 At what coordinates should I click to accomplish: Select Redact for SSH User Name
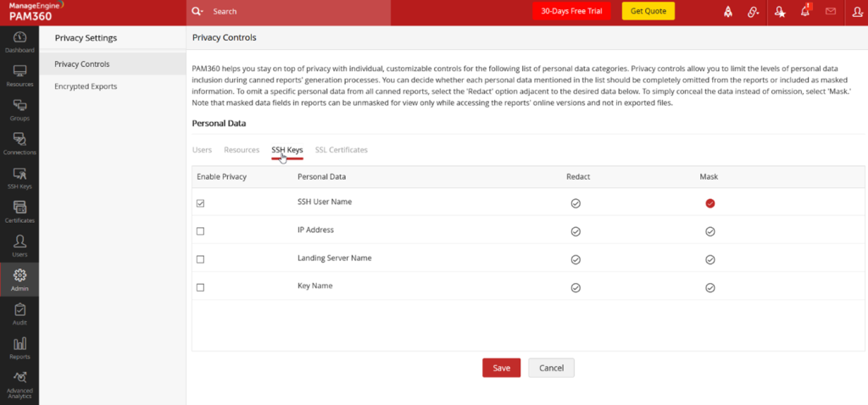tap(576, 203)
